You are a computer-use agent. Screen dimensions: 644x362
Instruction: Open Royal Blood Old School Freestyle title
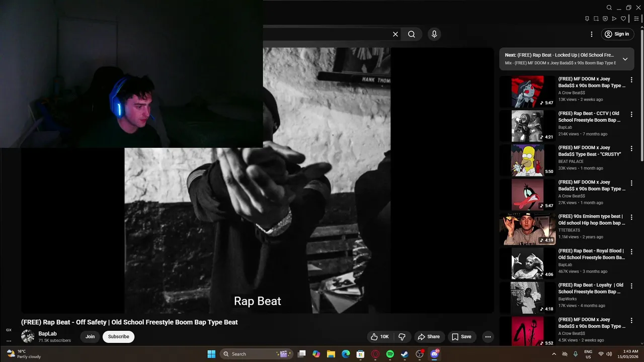(x=591, y=254)
